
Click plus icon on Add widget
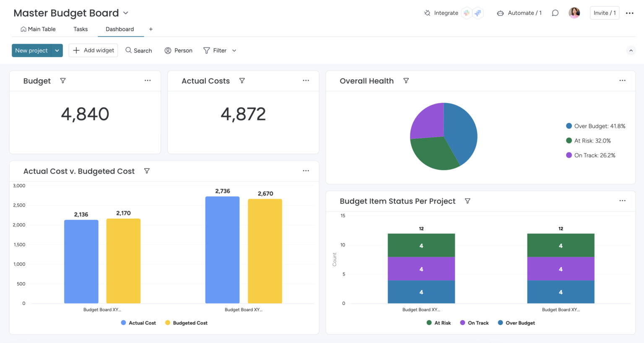click(x=76, y=50)
